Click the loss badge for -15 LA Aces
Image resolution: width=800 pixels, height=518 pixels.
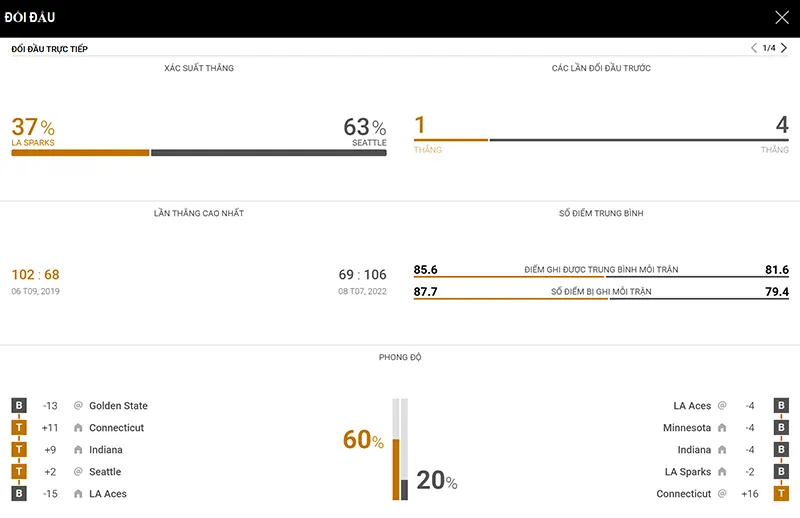point(18,494)
